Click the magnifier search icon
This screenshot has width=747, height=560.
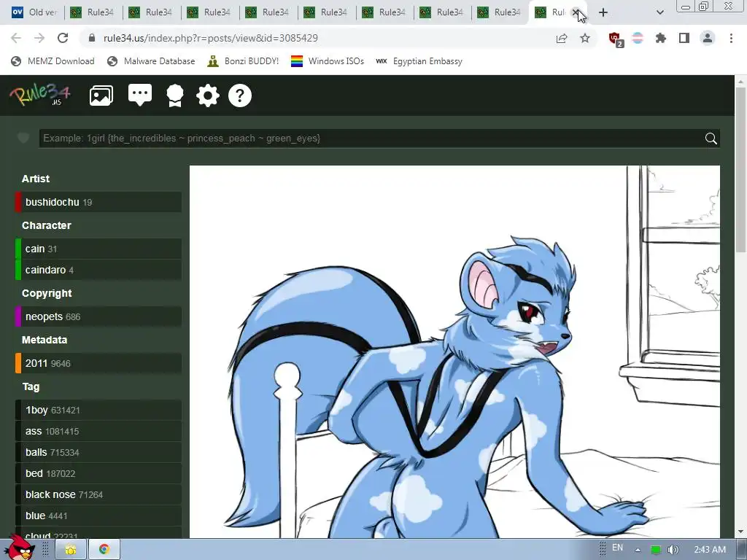(x=711, y=139)
